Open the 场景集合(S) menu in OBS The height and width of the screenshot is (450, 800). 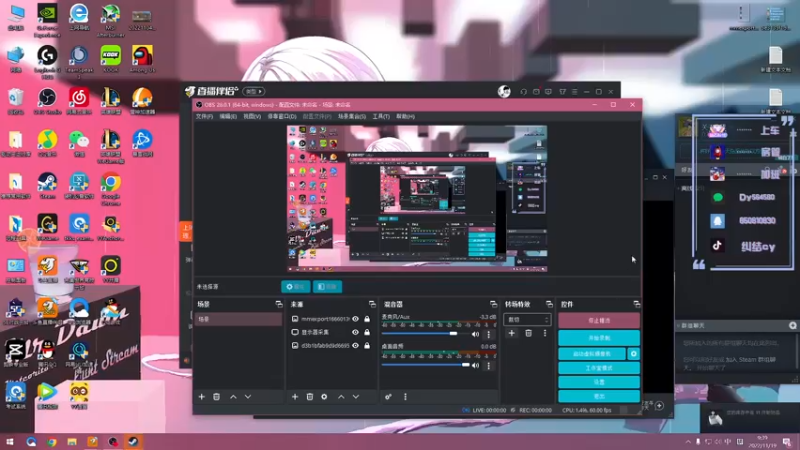(x=352, y=116)
